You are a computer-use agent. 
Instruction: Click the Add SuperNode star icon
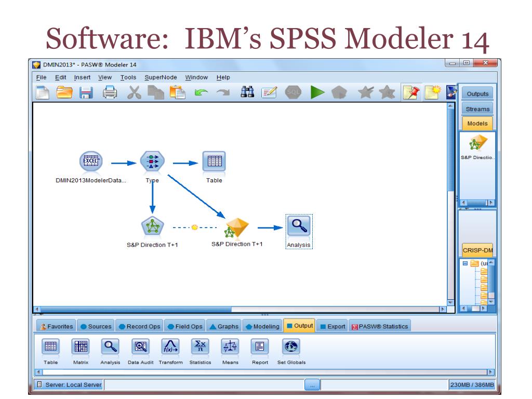(365, 92)
